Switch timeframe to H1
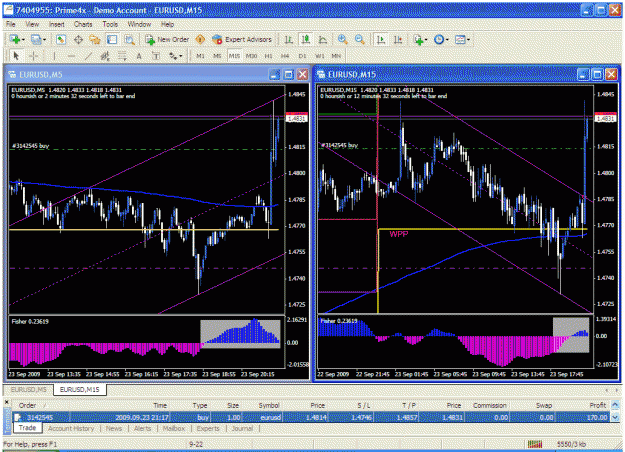The image size is (625, 452). pos(268,56)
